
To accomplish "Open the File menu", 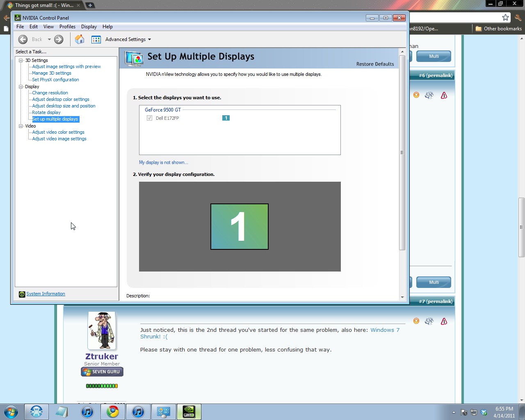I will (20, 27).
